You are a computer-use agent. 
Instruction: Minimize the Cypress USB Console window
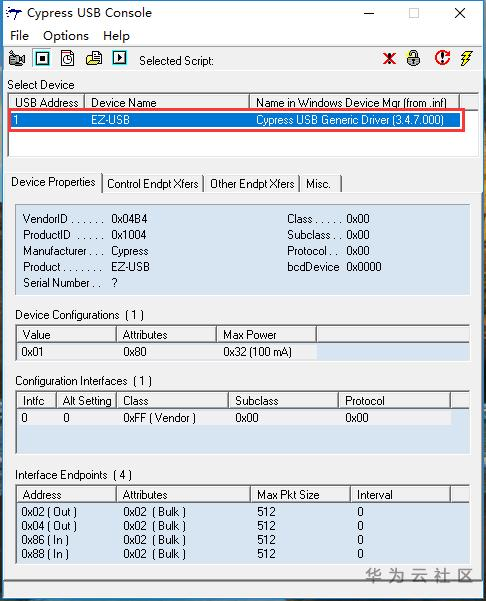[x=369, y=13]
